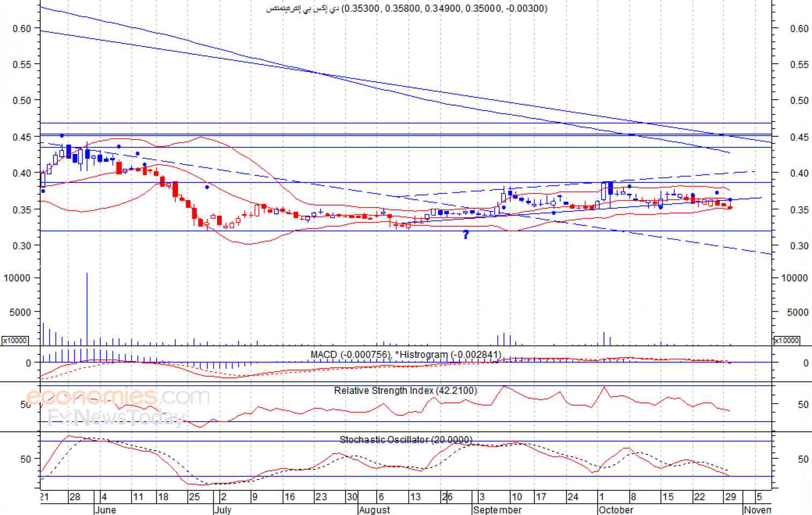The height and width of the screenshot is (515, 812).
Task: Click date label 11 on the time axis
Action: tap(138, 497)
